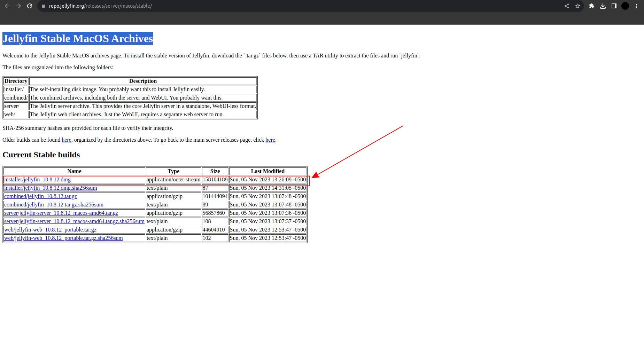Click the 'Last Modified' column header
The image size is (644, 353).
[x=268, y=171]
